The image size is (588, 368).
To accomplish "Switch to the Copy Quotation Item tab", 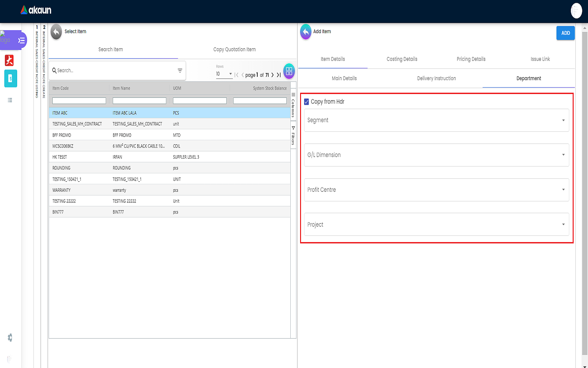I will pyautogui.click(x=234, y=49).
